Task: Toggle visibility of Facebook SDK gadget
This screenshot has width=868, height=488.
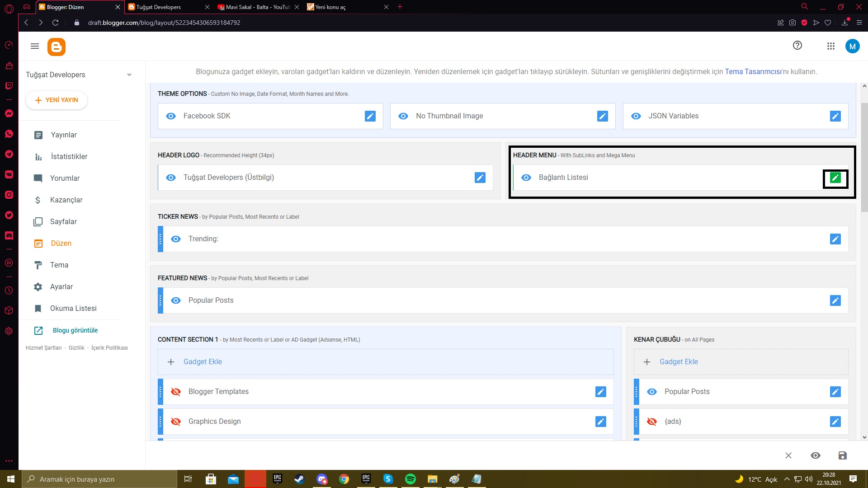Action: tap(171, 116)
